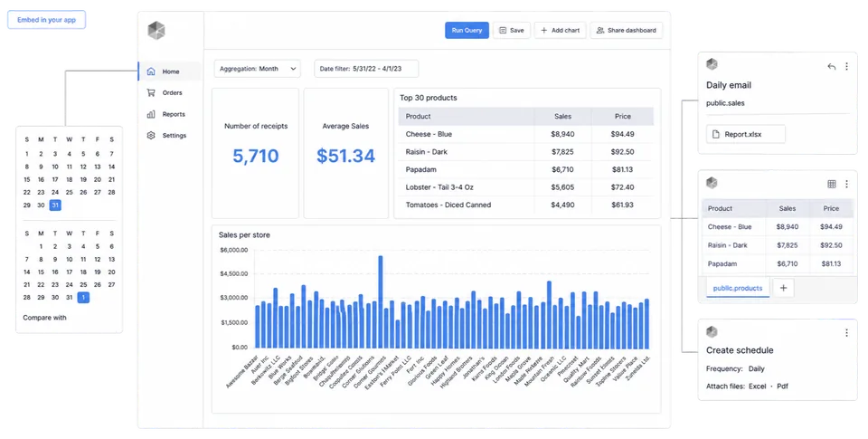Image resolution: width=868 pixels, height=439 pixels.
Task: Go to Orders in sidebar
Action: pos(169,92)
